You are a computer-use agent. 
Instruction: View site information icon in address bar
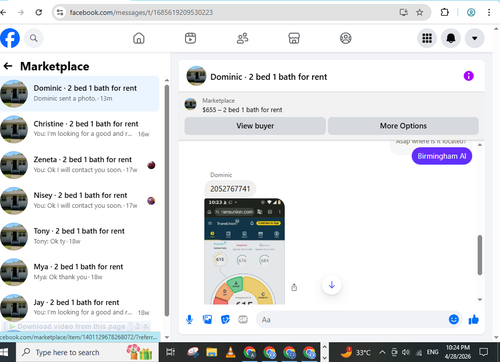tap(60, 12)
